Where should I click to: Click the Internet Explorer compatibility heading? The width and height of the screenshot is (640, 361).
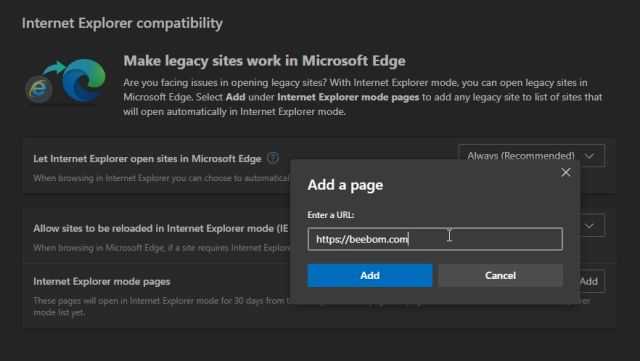click(x=122, y=23)
